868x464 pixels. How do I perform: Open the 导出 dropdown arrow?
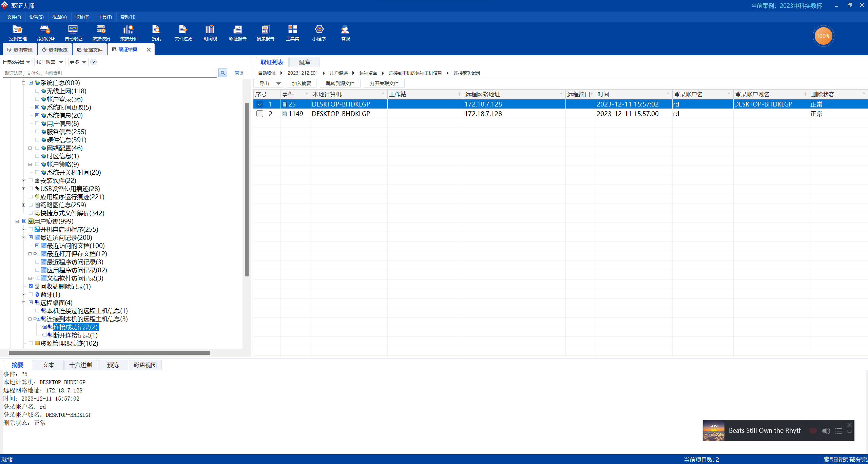(278, 83)
